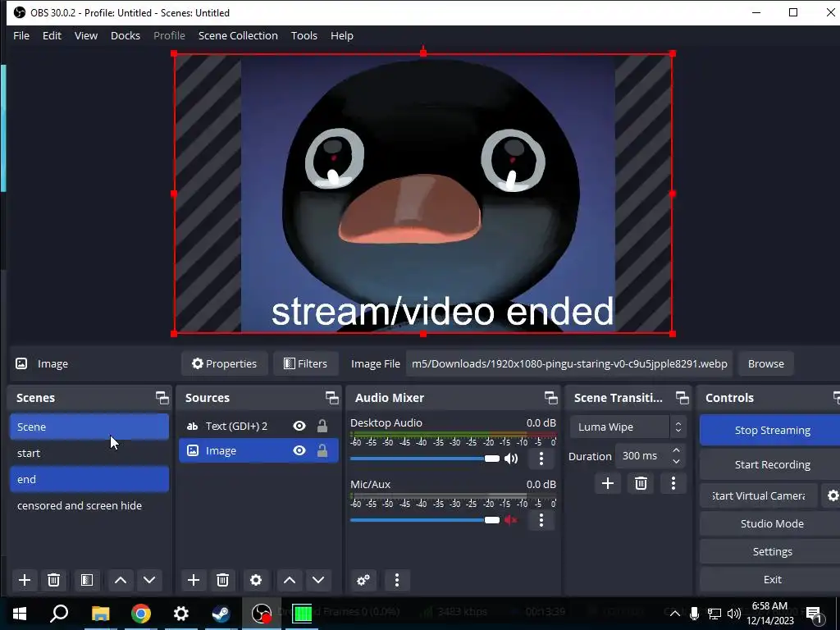
Task: Open File Explorer from the taskbar
Action: (100, 614)
